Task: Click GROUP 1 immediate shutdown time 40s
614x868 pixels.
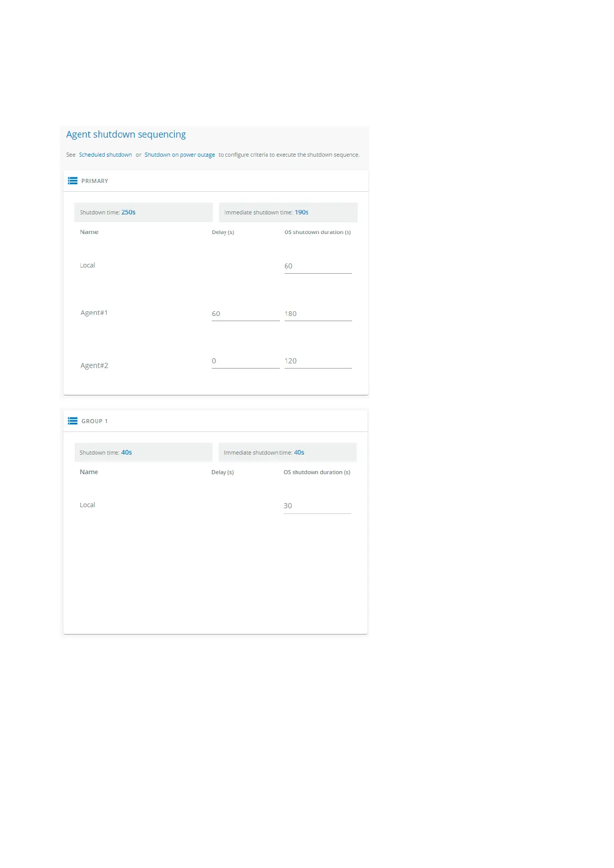Action: (299, 453)
